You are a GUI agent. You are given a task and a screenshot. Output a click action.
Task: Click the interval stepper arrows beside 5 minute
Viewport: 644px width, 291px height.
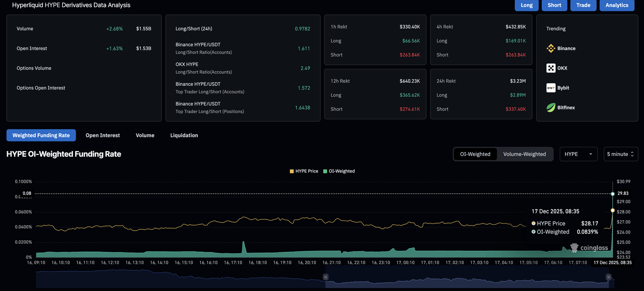[633, 154]
